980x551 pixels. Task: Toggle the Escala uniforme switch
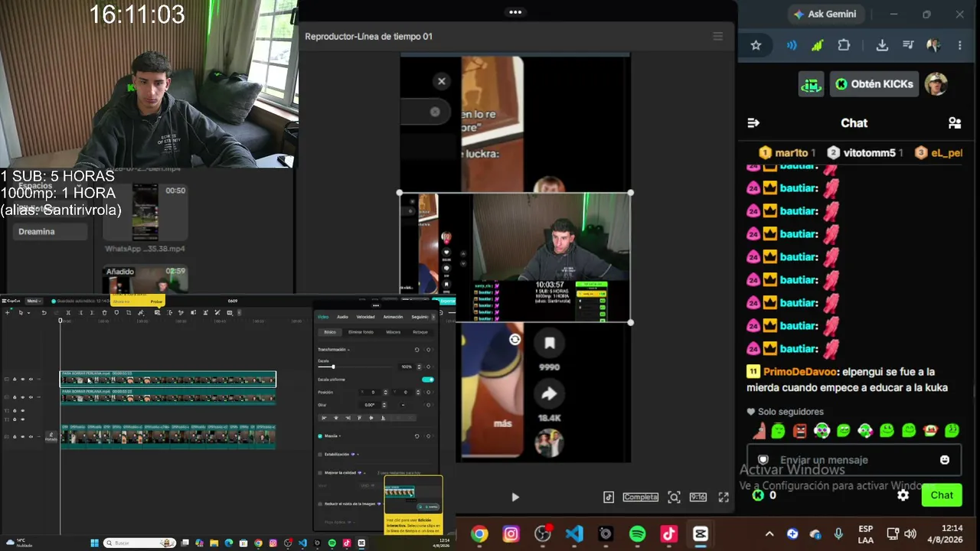tap(428, 380)
